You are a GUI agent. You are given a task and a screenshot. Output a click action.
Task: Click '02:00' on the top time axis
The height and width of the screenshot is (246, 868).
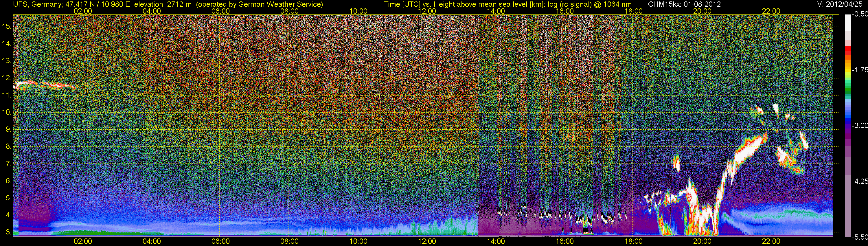[x=83, y=11]
